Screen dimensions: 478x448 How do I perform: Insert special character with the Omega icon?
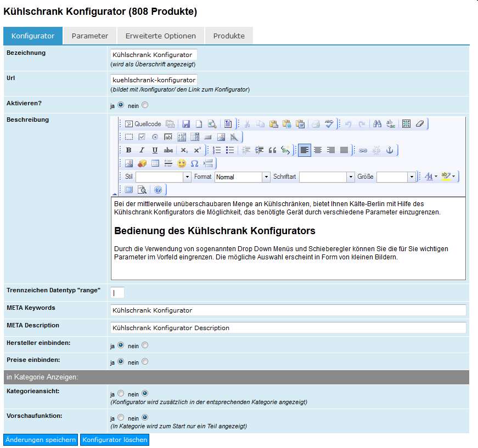[x=194, y=163]
